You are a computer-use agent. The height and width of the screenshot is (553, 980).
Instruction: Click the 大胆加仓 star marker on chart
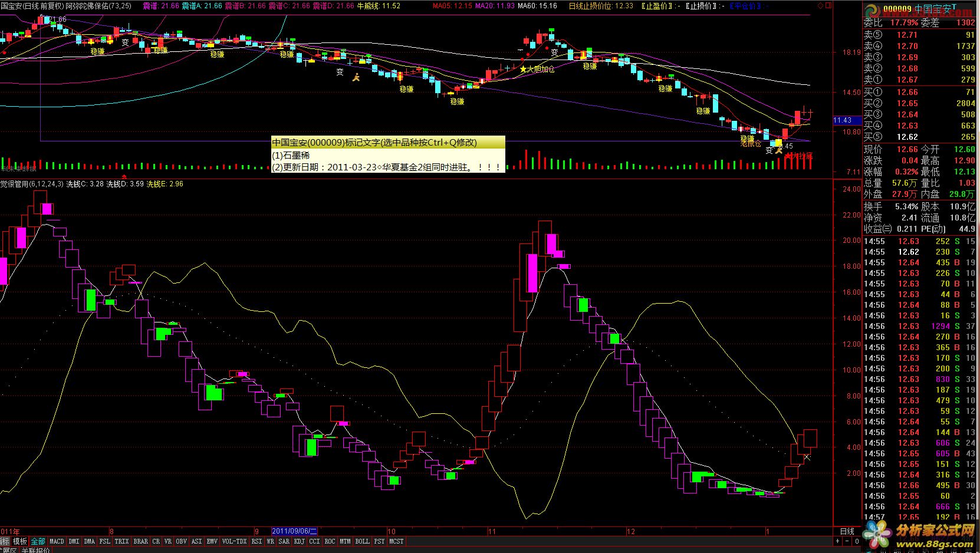click(x=537, y=69)
